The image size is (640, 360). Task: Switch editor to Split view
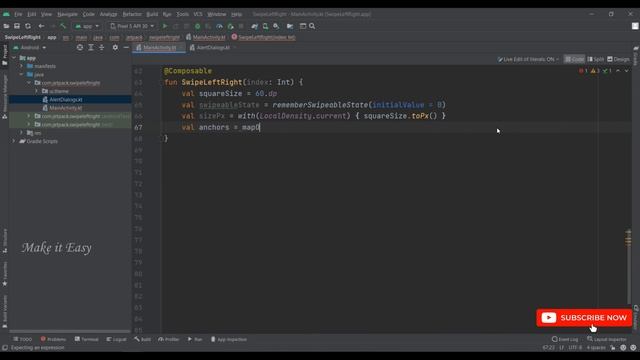(596, 60)
